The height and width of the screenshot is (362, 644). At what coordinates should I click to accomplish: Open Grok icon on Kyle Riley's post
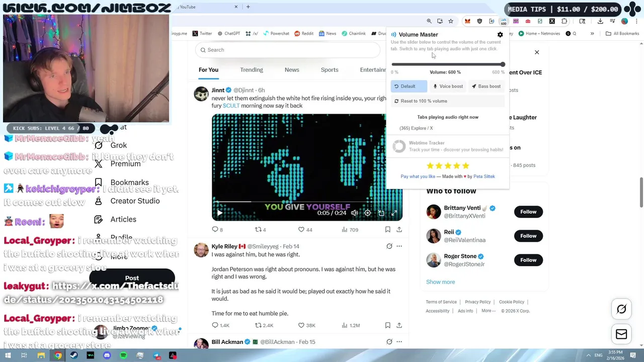coord(389,246)
